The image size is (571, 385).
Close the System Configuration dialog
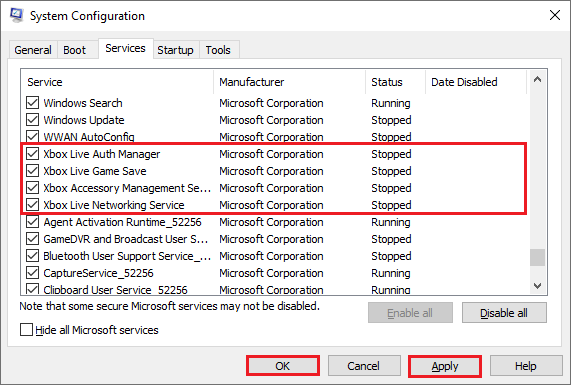[555, 15]
